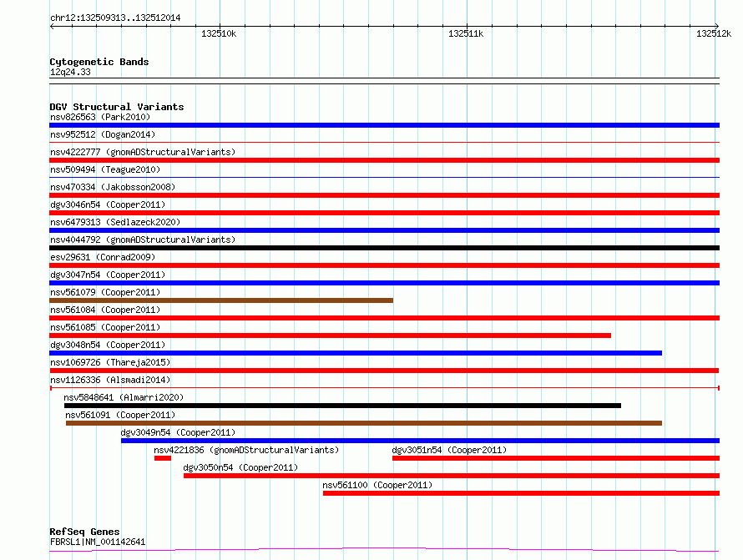Viewport: 743px width, 560px height.
Task: Click the dgv3049n54 blue variant bar
Action: tap(420, 441)
